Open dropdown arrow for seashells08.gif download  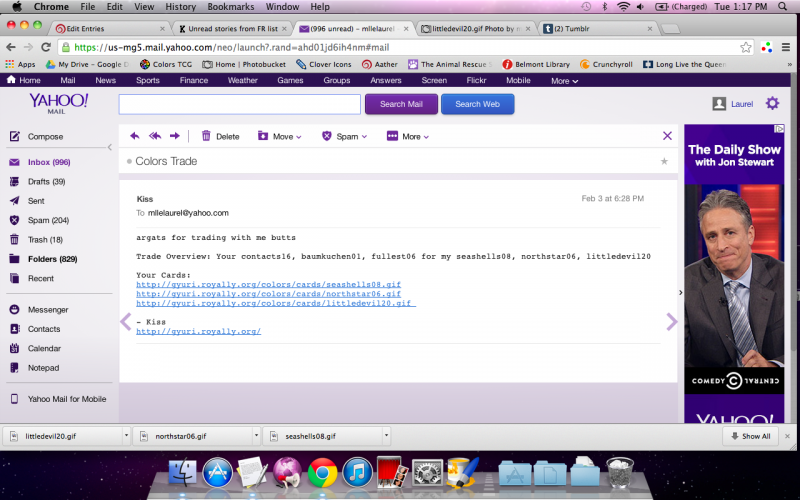click(x=386, y=436)
